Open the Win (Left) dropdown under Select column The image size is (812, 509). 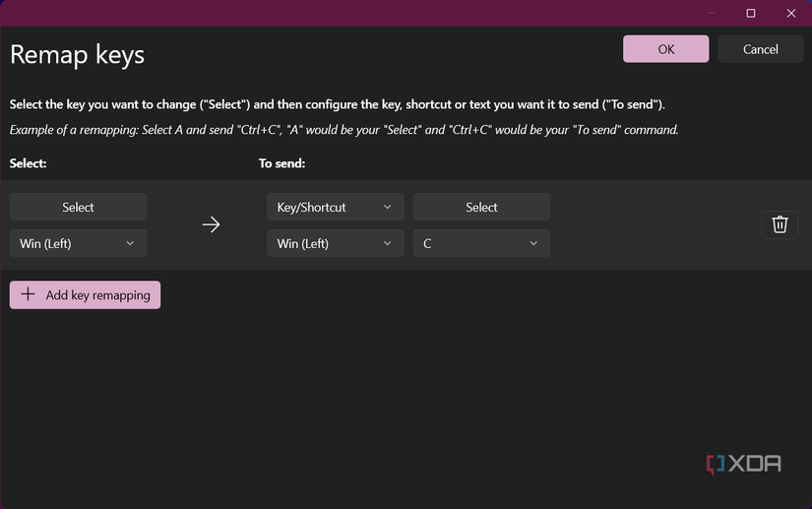[x=78, y=243]
